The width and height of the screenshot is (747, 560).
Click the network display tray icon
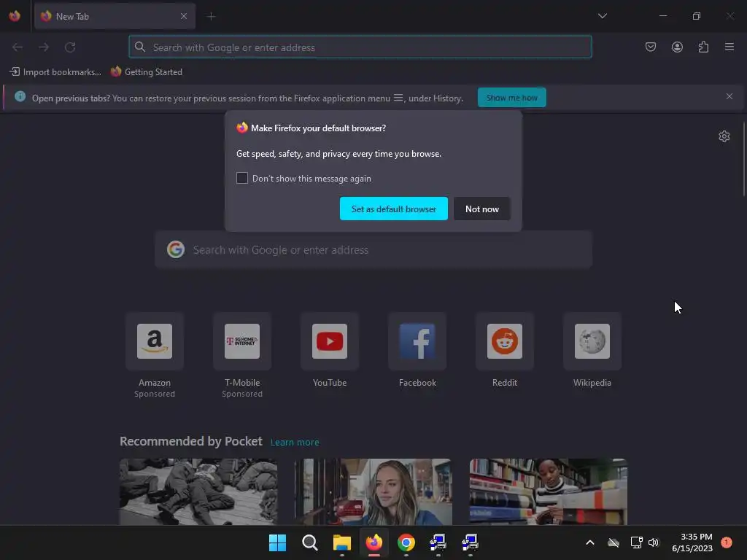click(x=636, y=542)
